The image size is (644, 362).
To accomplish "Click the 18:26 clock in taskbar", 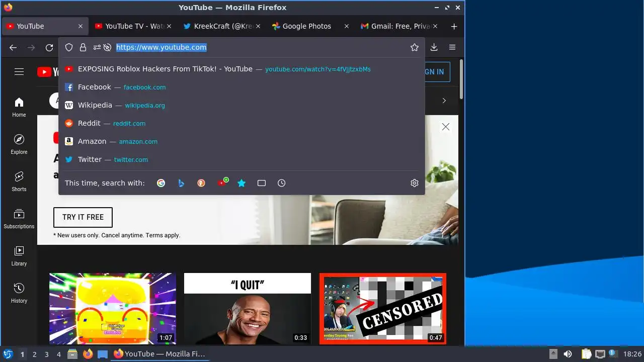I will (x=632, y=354).
